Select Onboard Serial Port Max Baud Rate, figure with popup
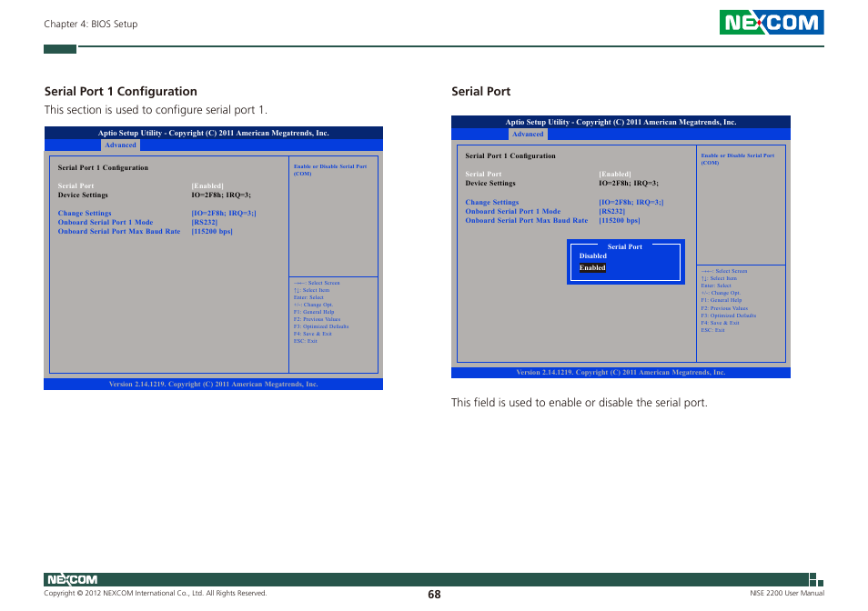This screenshot has height=611, width=868. [527, 220]
